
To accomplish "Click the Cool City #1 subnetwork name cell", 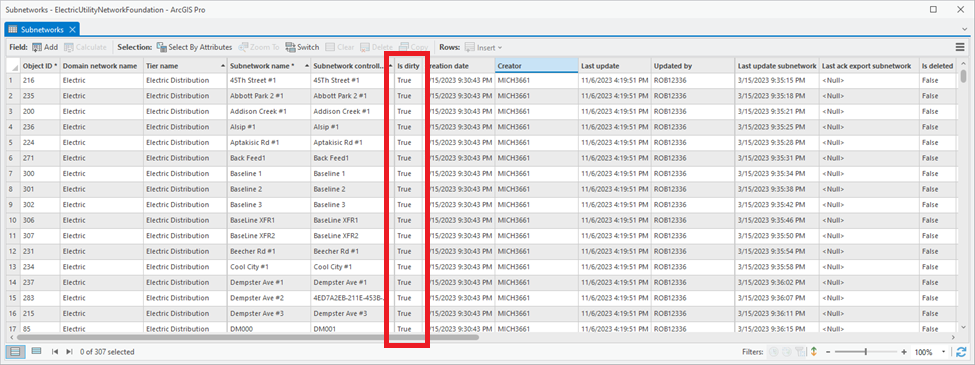I will [x=269, y=267].
